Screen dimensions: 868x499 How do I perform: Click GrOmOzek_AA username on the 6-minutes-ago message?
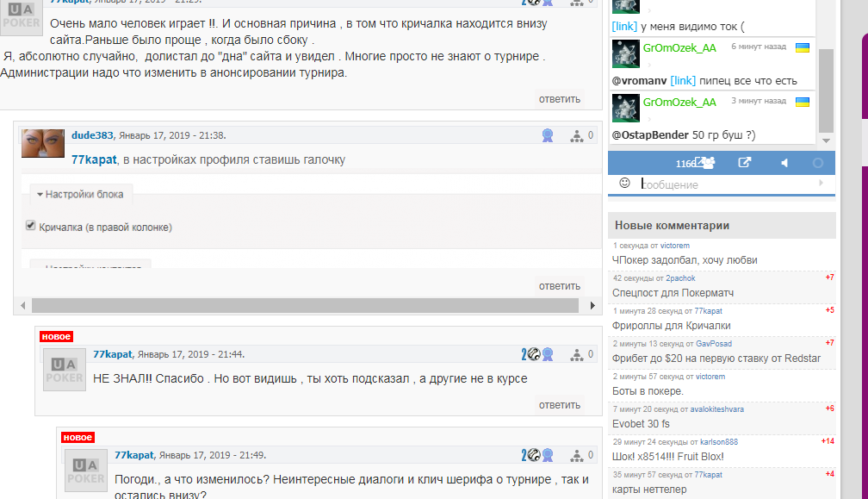(x=679, y=48)
